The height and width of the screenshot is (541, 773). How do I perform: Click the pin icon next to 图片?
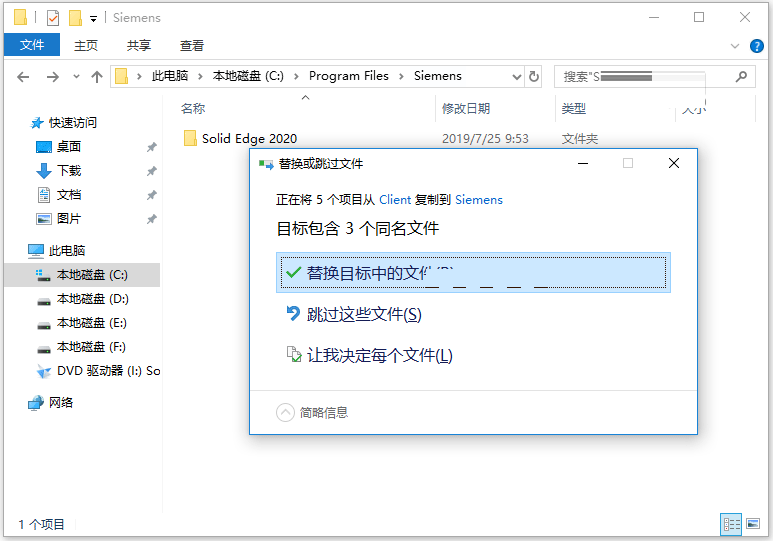point(151,219)
